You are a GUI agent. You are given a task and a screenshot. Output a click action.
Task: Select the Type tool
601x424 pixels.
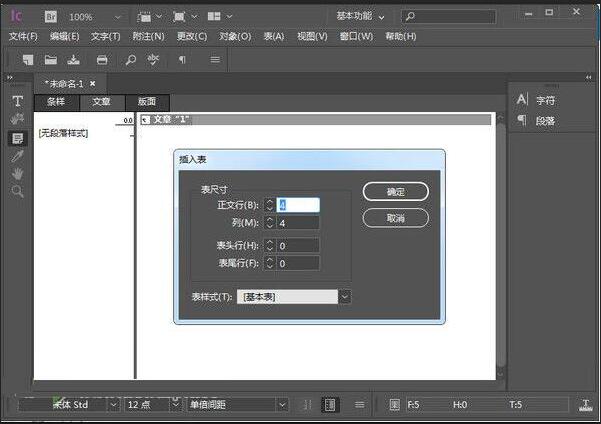coord(17,102)
